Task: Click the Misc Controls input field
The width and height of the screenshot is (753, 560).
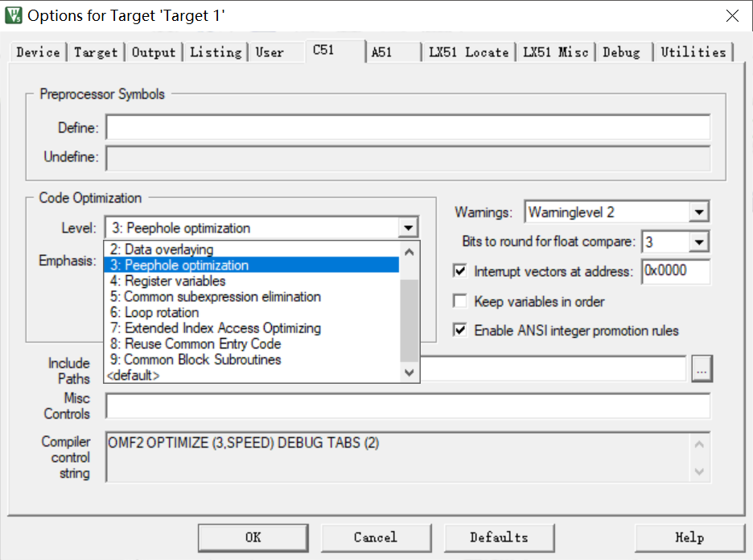Action: click(x=408, y=406)
